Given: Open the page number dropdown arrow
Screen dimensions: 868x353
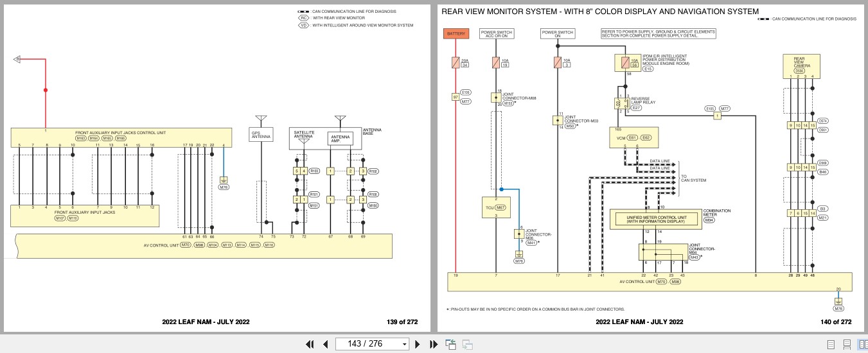Looking at the screenshot, I should 404,344.
